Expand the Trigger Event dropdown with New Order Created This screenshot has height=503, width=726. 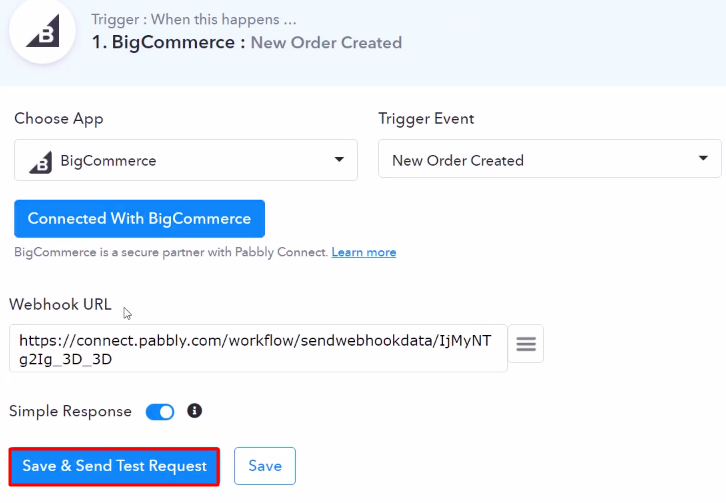pos(540,160)
